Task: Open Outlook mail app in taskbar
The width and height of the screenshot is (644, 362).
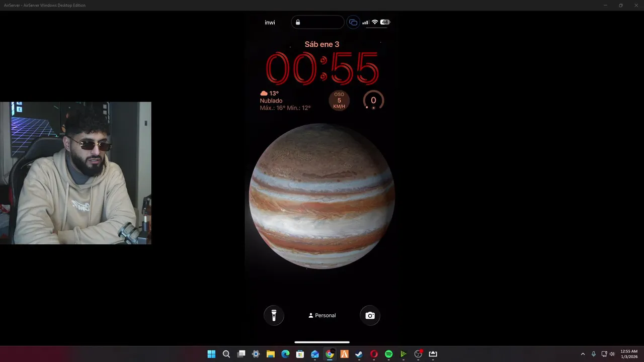Action: click(x=314, y=354)
